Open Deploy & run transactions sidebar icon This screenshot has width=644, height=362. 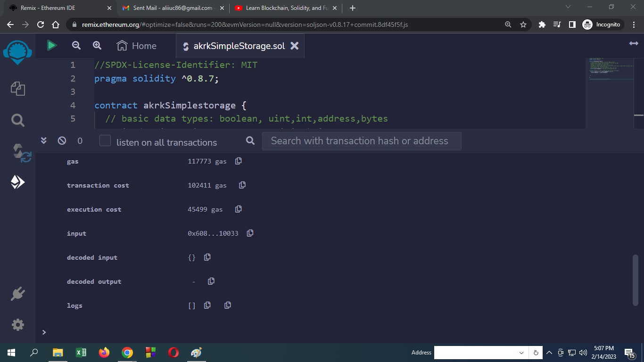pos(17,182)
